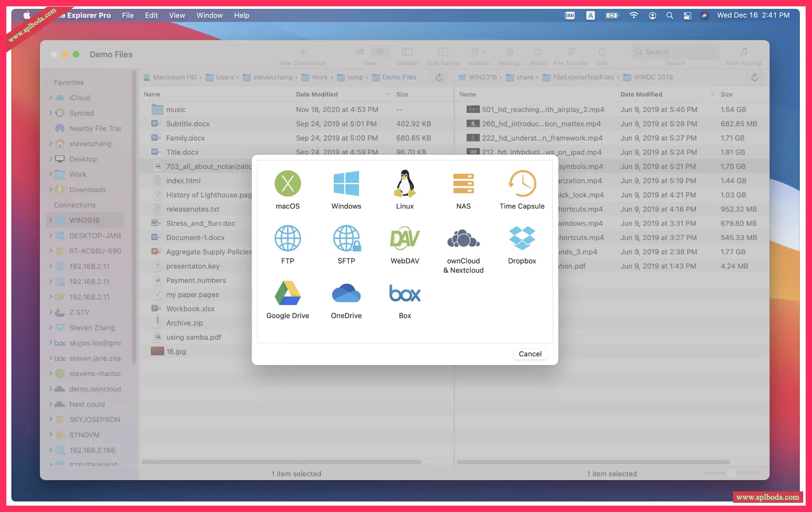This screenshot has height=512, width=812.
Task: Expand the Work folder in sidebar
Action: pos(51,174)
